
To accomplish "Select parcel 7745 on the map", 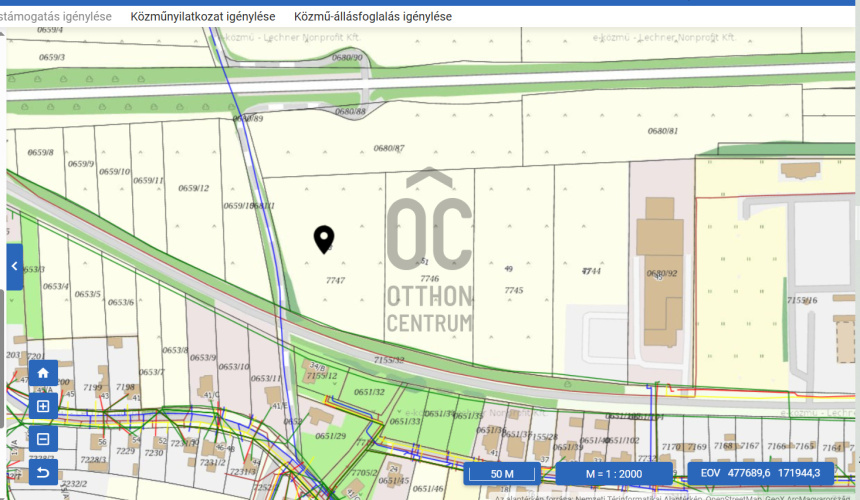I will pyautogui.click(x=513, y=290).
